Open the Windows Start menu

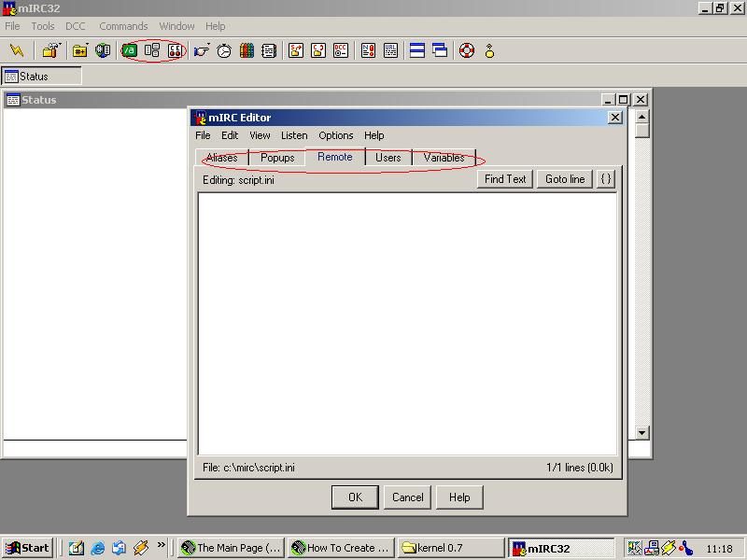point(27,548)
